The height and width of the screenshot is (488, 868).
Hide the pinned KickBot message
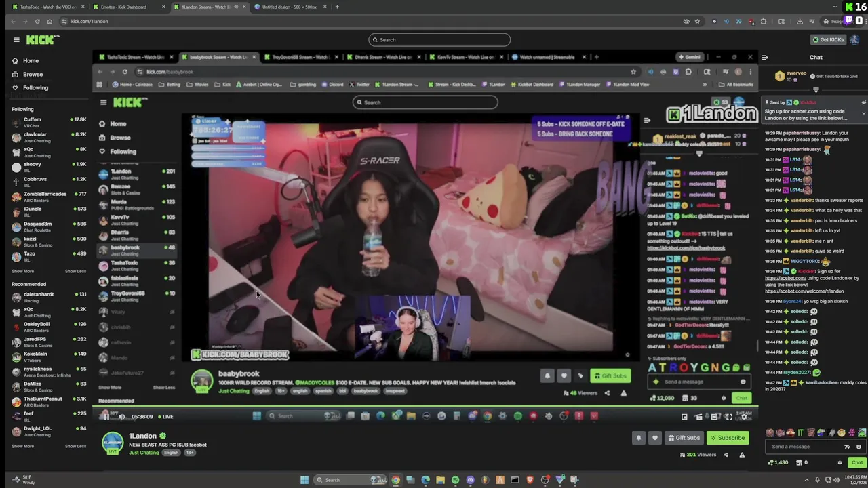863,102
